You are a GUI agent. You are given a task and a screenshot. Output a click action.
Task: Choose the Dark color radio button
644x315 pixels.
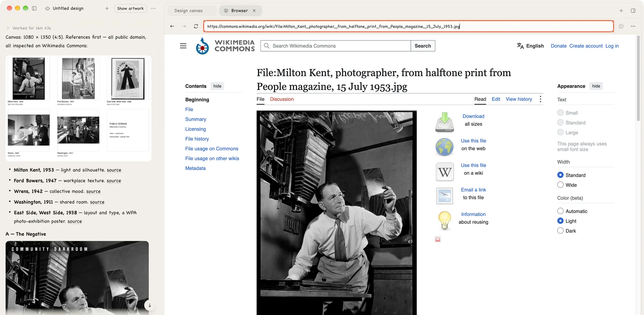[x=560, y=231]
